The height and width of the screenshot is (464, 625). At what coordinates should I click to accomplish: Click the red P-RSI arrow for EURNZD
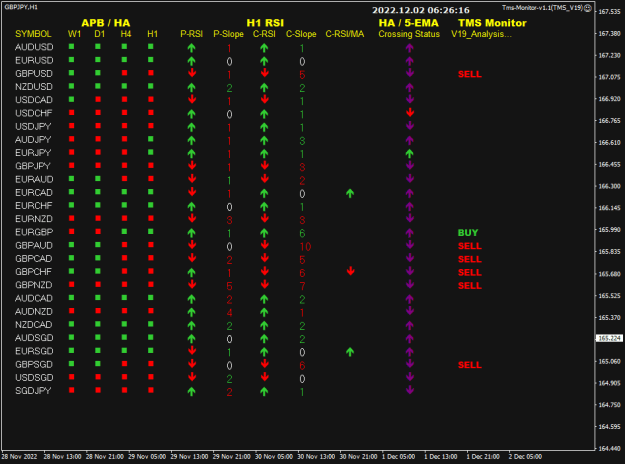(192, 218)
